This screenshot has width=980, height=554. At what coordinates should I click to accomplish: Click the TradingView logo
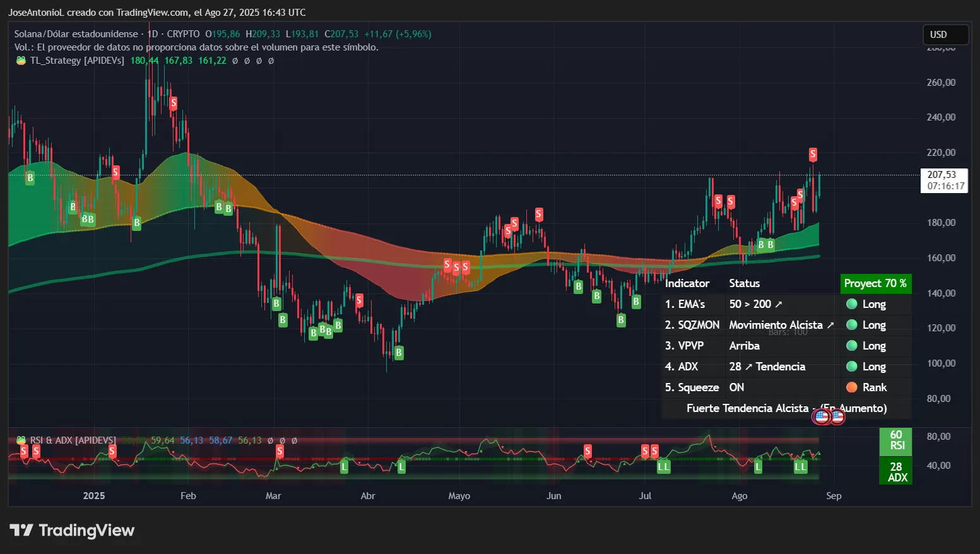click(x=72, y=531)
